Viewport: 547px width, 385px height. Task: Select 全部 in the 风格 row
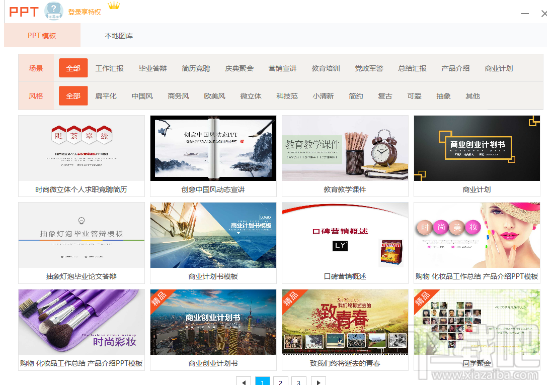click(x=73, y=96)
